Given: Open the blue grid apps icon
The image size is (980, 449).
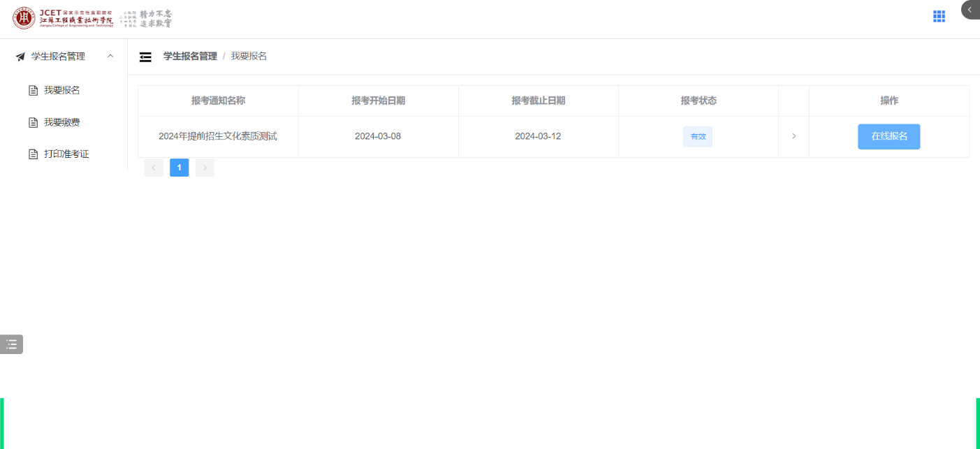Looking at the screenshot, I should (939, 17).
